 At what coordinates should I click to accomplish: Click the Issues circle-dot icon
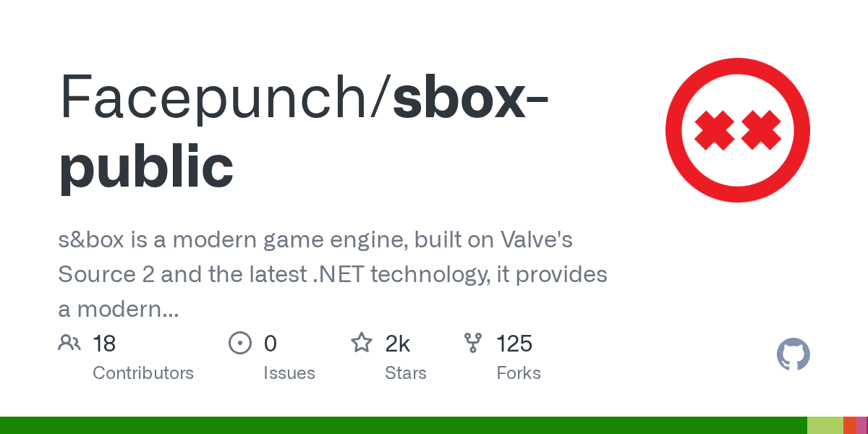point(239,343)
